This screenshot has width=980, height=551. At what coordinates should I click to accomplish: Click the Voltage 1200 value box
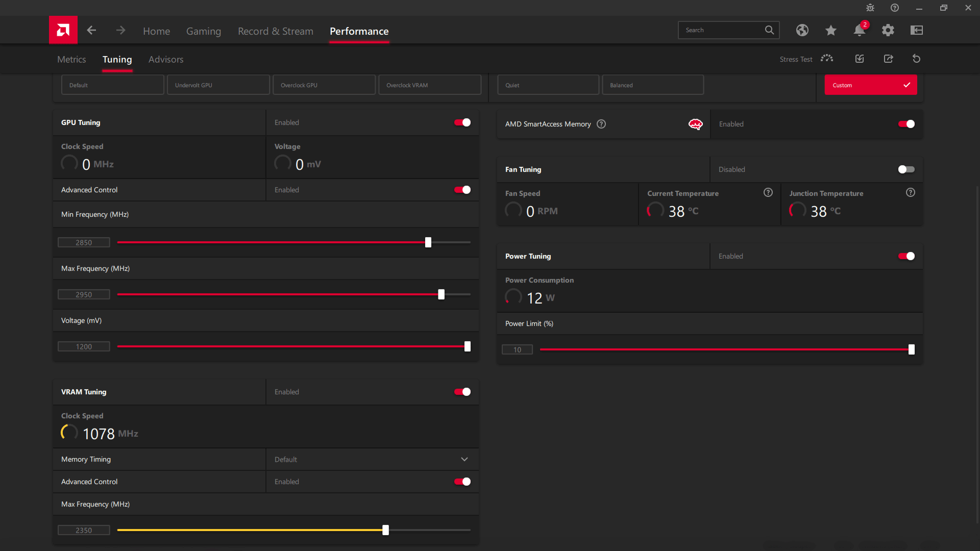84,346
